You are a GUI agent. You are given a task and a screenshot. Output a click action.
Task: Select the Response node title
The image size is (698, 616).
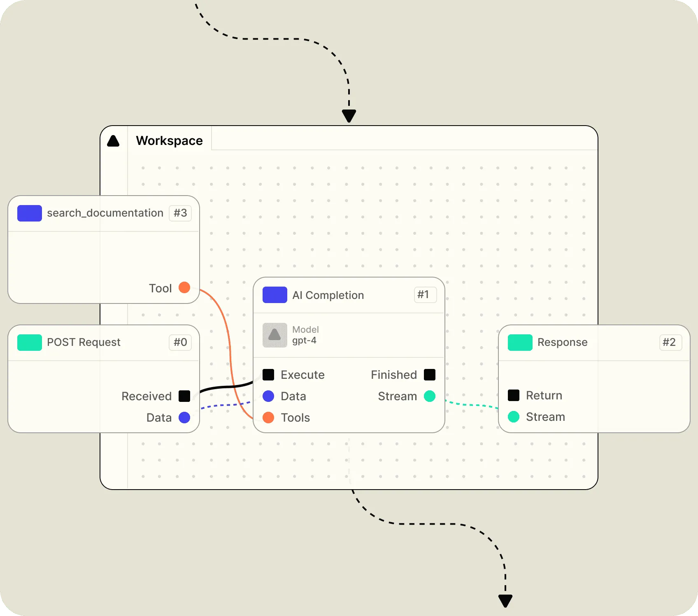pyautogui.click(x=562, y=342)
